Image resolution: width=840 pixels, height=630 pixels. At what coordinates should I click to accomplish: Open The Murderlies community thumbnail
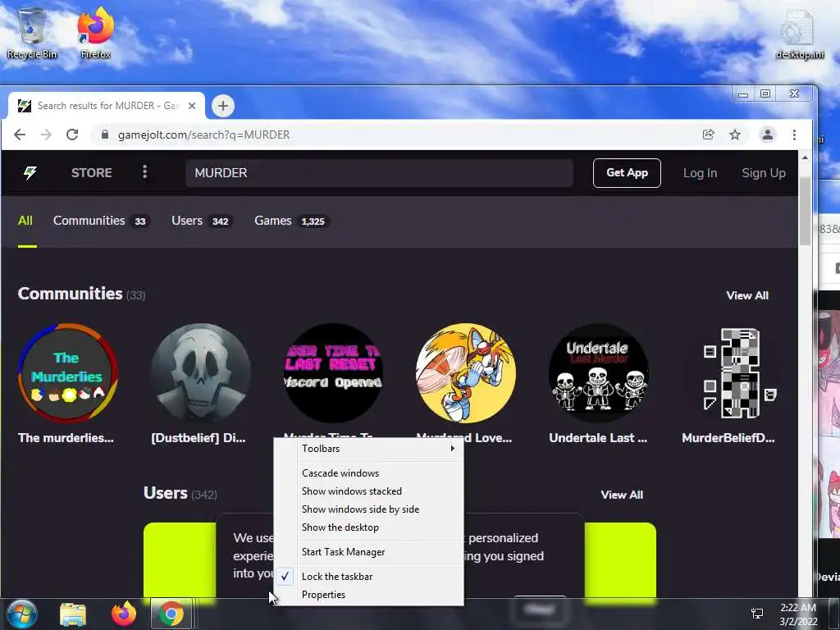67,373
